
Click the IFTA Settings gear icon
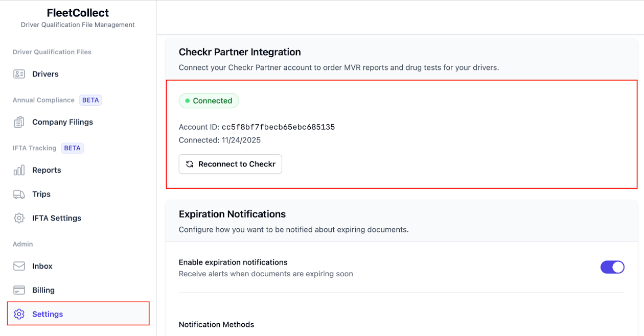[19, 218]
